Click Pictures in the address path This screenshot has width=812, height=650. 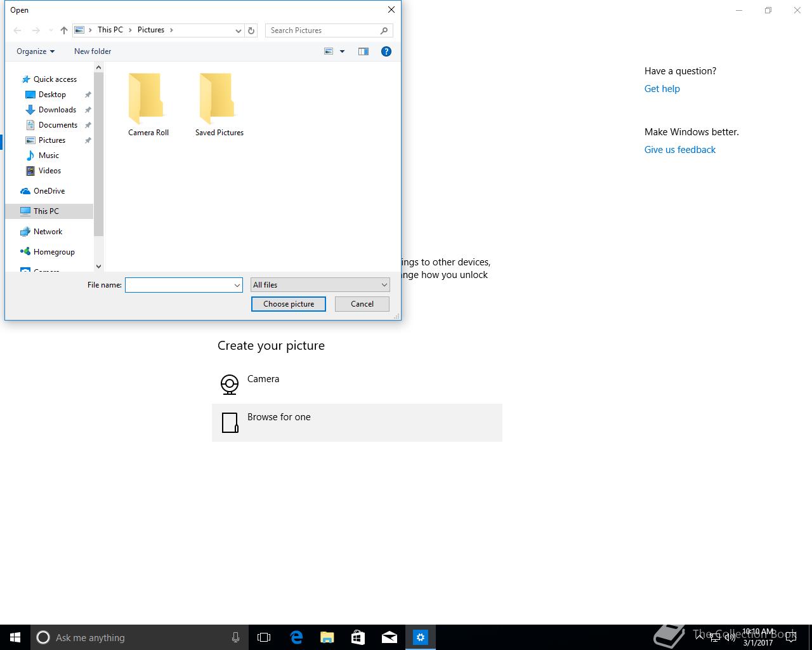click(x=151, y=30)
